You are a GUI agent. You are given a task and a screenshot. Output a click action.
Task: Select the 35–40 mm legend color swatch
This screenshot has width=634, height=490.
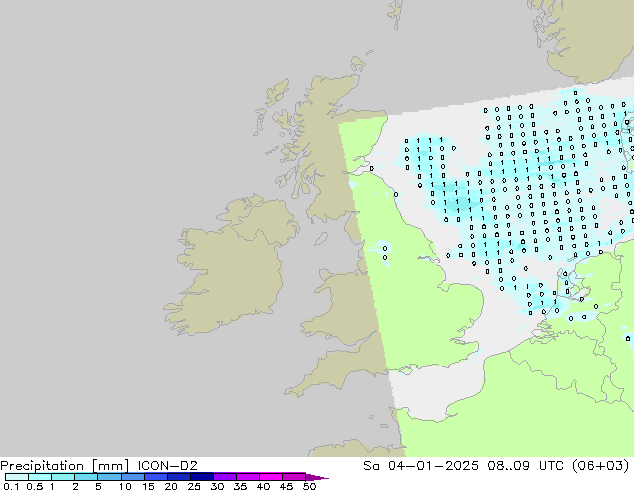point(247,477)
